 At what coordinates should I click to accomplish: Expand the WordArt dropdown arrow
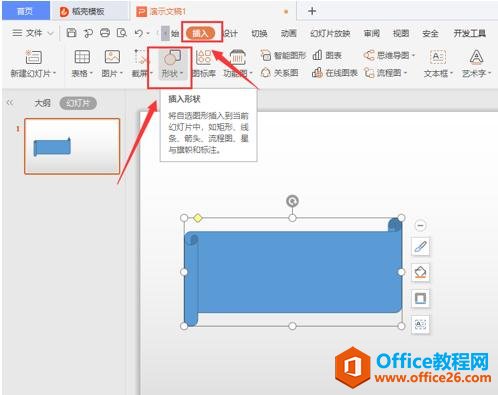point(489,73)
